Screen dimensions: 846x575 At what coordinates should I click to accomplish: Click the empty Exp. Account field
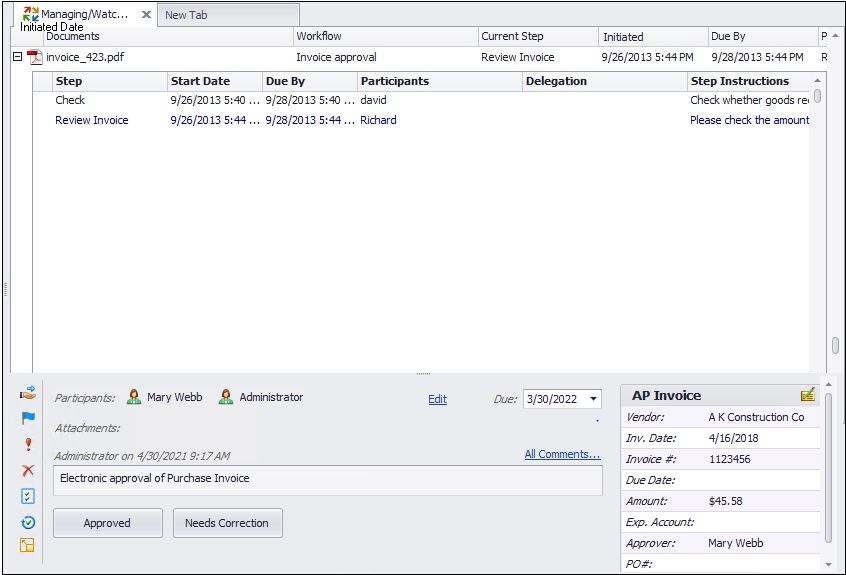pyautogui.click(x=763, y=522)
